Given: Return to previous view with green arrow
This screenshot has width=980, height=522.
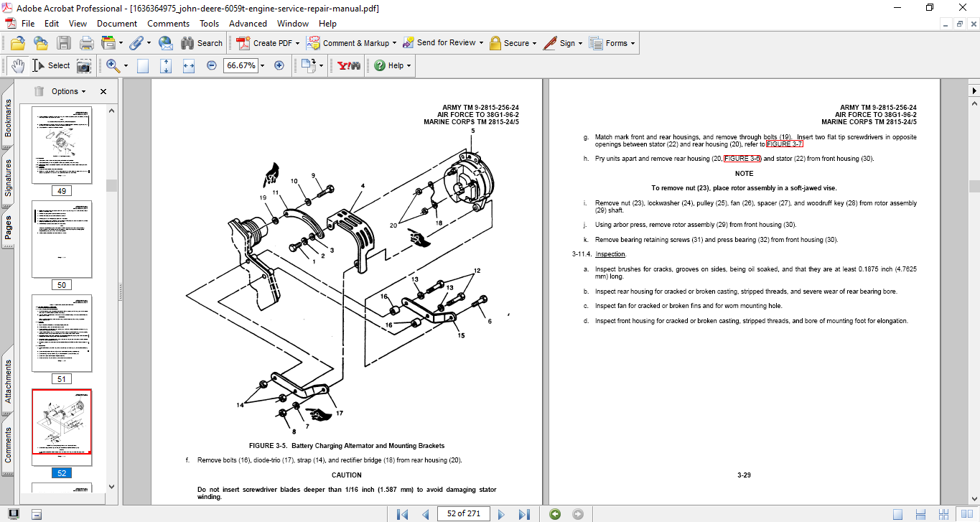Looking at the screenshot, I should 554,513.
